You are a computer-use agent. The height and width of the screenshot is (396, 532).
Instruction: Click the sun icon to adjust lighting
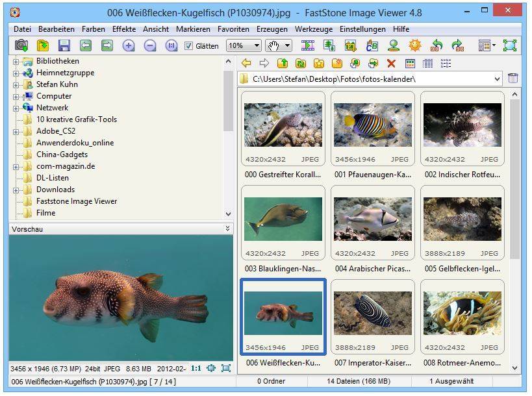point(414,45)
